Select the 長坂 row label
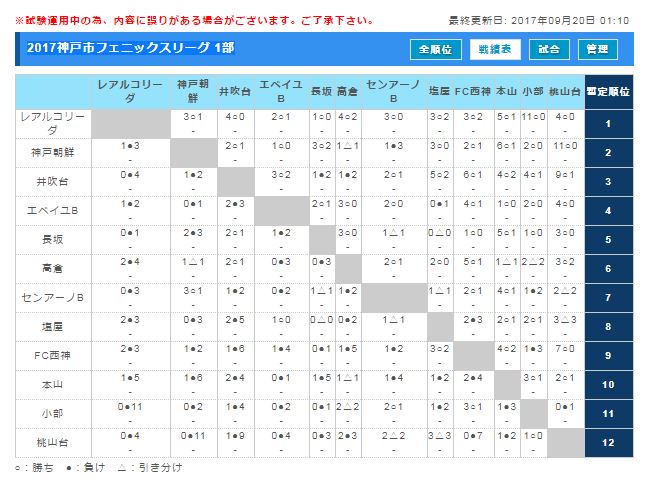The height and width of the screenshot is (483, 650). [53, 240]
